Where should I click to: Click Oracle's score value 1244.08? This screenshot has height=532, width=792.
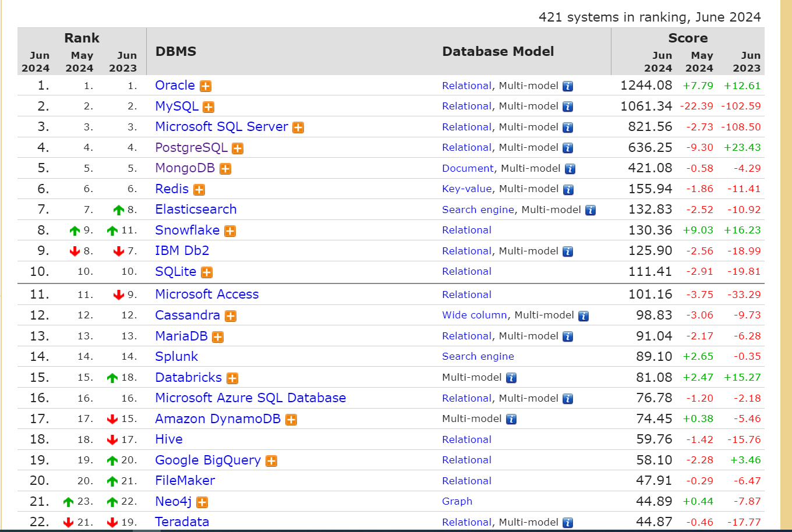click(x=646, y=85)
